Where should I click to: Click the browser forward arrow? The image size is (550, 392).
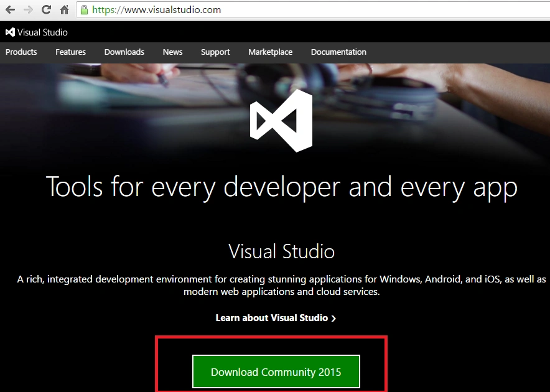pyautogui.click(x=28, y=9)
